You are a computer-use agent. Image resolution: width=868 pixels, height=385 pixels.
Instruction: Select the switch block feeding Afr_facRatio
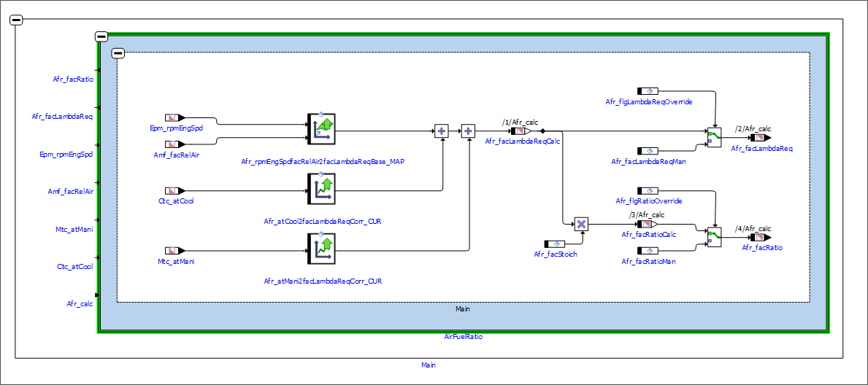714,236
